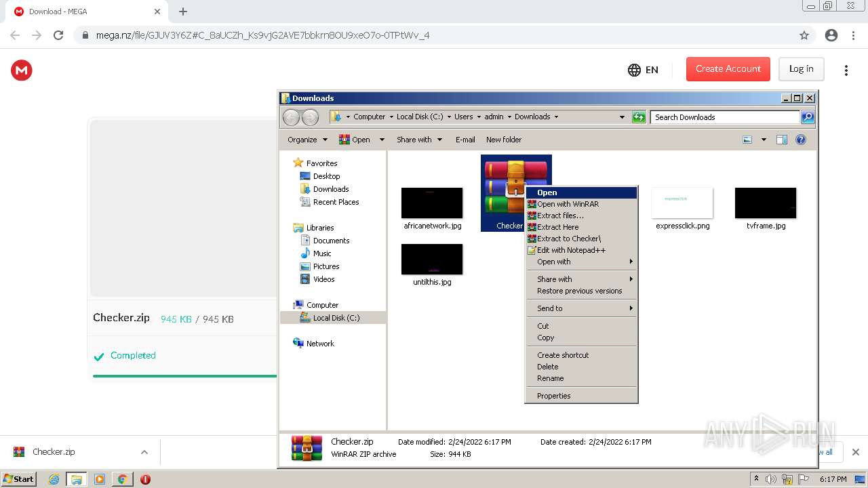Screen dimensions: 868x488
Task: Go back in Chrome browser history
Action: pos(15,35)
